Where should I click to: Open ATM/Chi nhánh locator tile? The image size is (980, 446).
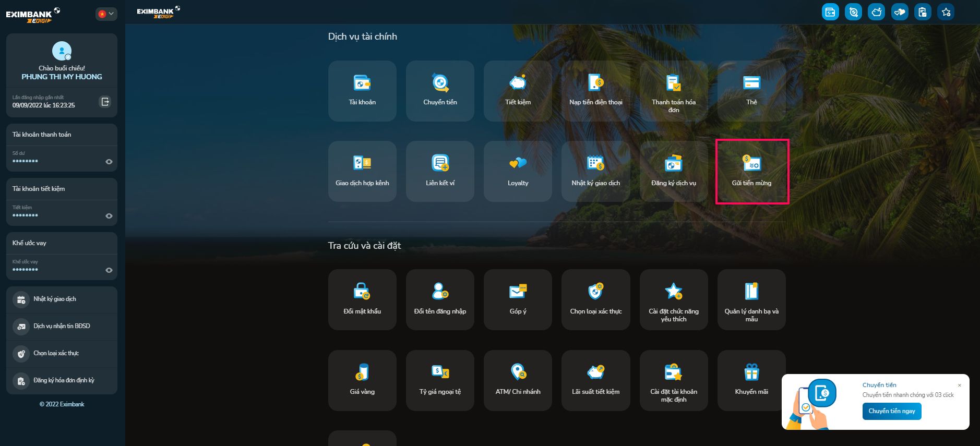click(x=518, y=380)
